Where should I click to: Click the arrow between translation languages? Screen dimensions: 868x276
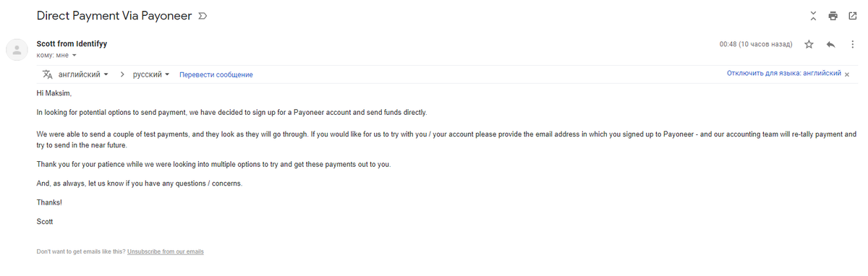[x=122, y=74]
